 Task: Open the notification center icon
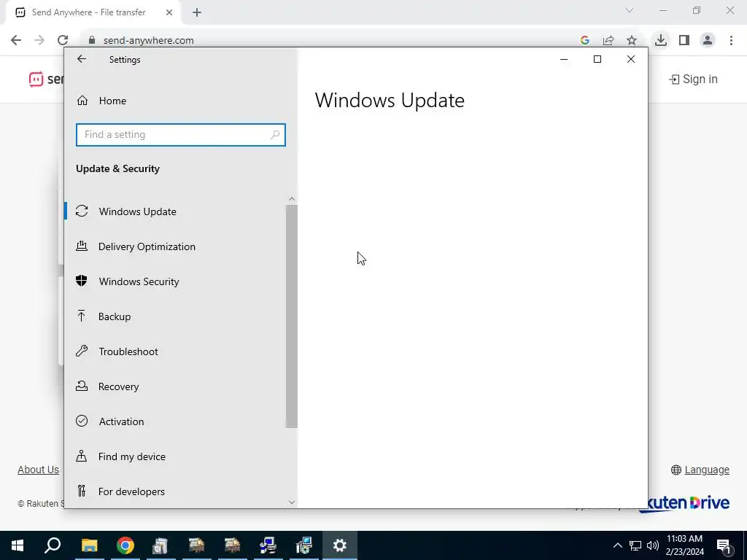724,545
